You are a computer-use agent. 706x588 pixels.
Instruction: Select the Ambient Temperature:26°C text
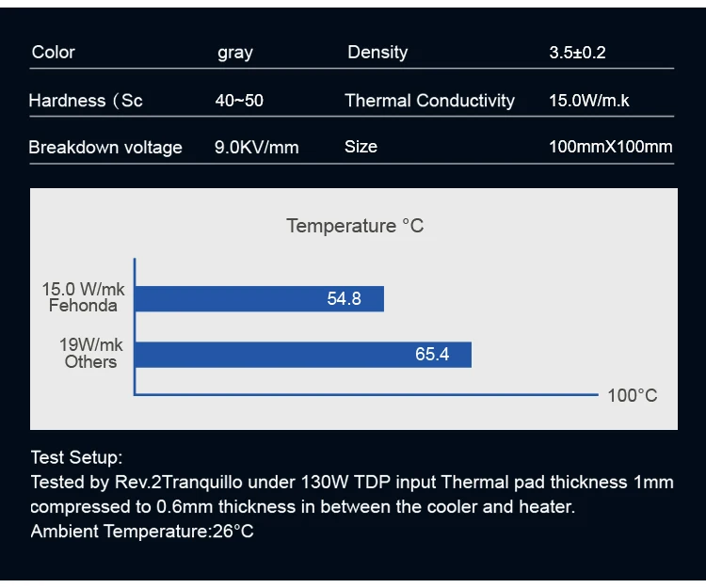click(142, 532)
